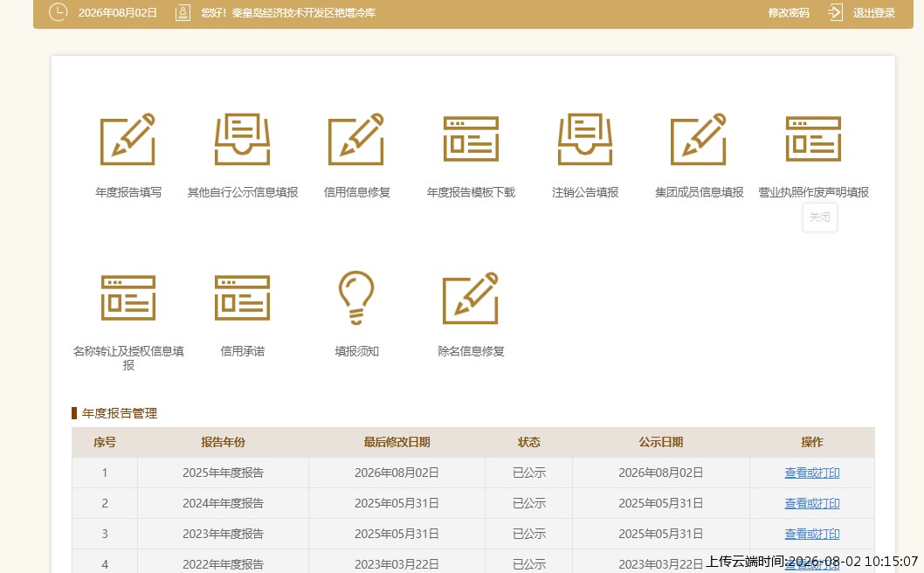Click the header date 2026年08月02日
Image resolution: width=924 pixels, height=573 pixels.
[118, 13]
